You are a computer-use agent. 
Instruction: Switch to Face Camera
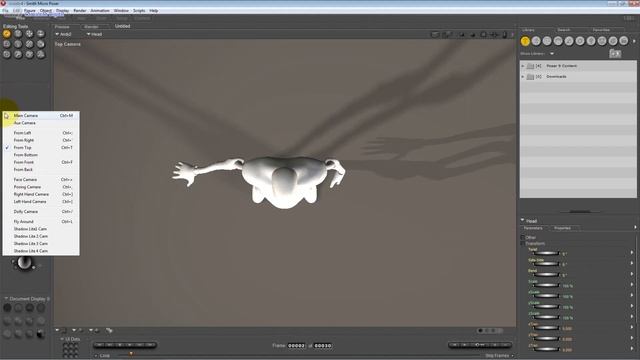click(41, 179)
